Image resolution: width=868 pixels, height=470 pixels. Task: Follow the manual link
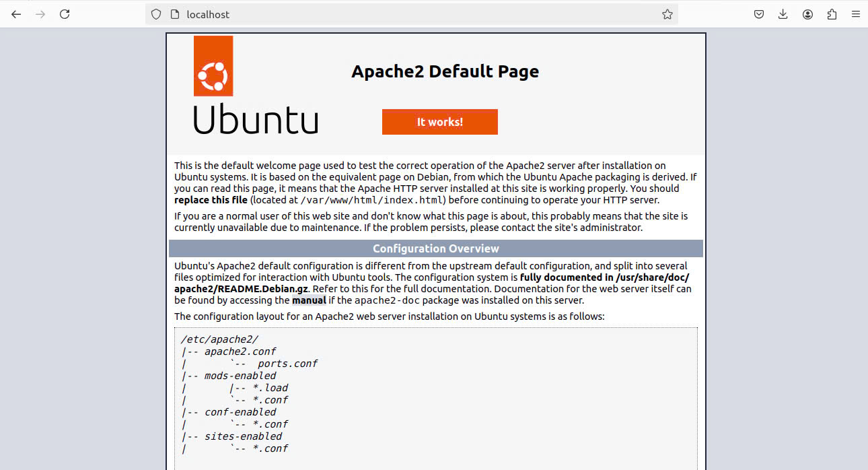point(309,301)
